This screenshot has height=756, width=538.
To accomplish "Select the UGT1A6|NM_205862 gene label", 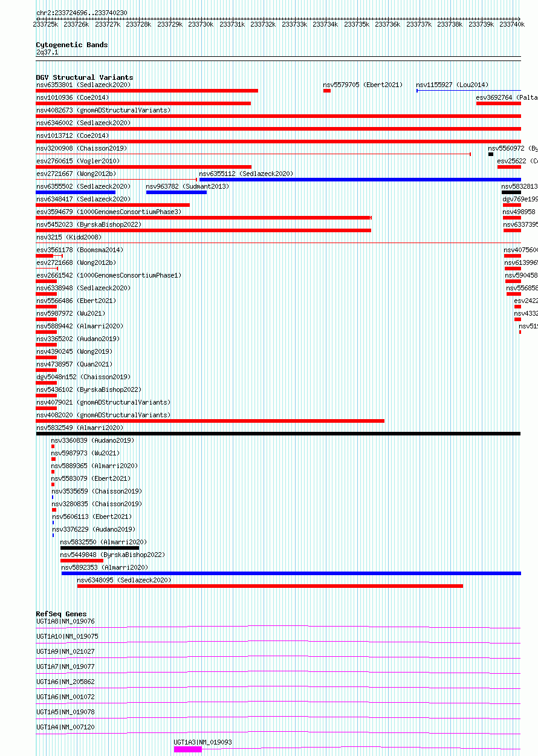I will pyautogui.click(x=65, y=682).
